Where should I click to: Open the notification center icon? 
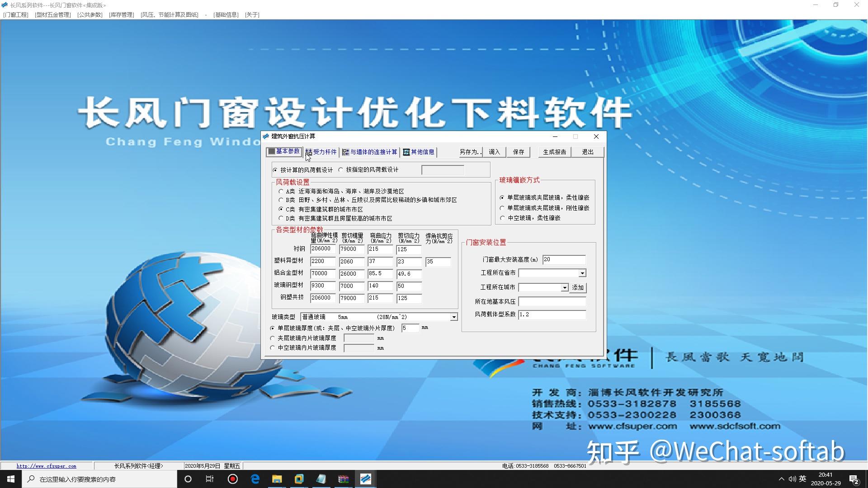coord(854,479)
